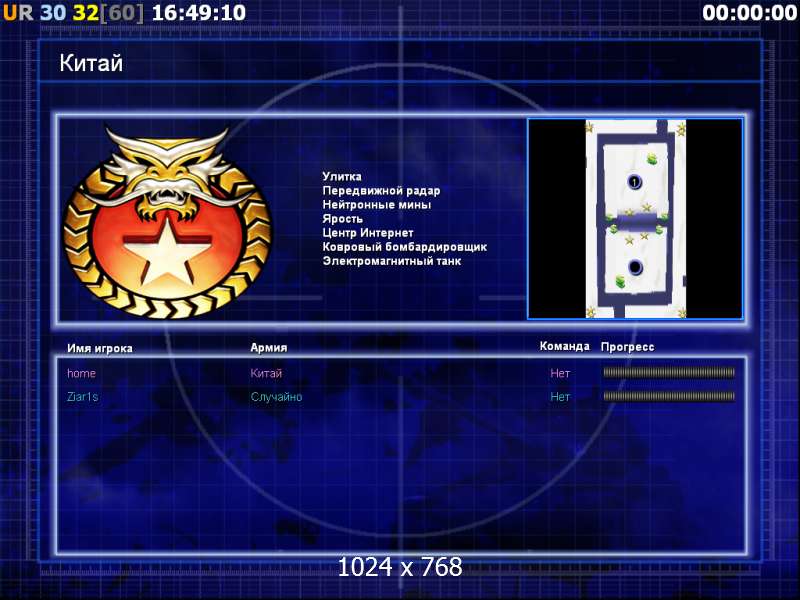Click the "Команда" column header

click(564, 346)
